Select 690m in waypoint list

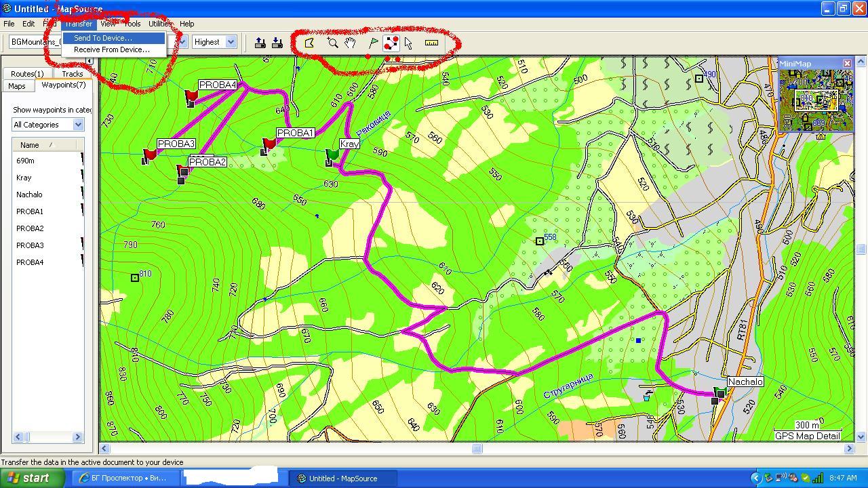[x=26, y=161]
